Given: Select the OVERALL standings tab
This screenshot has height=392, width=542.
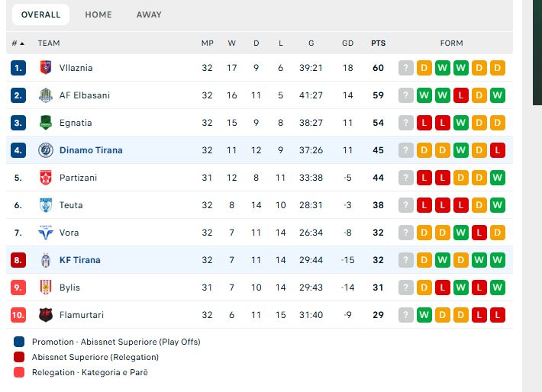Looking at the screenshot, I should 40,14.
